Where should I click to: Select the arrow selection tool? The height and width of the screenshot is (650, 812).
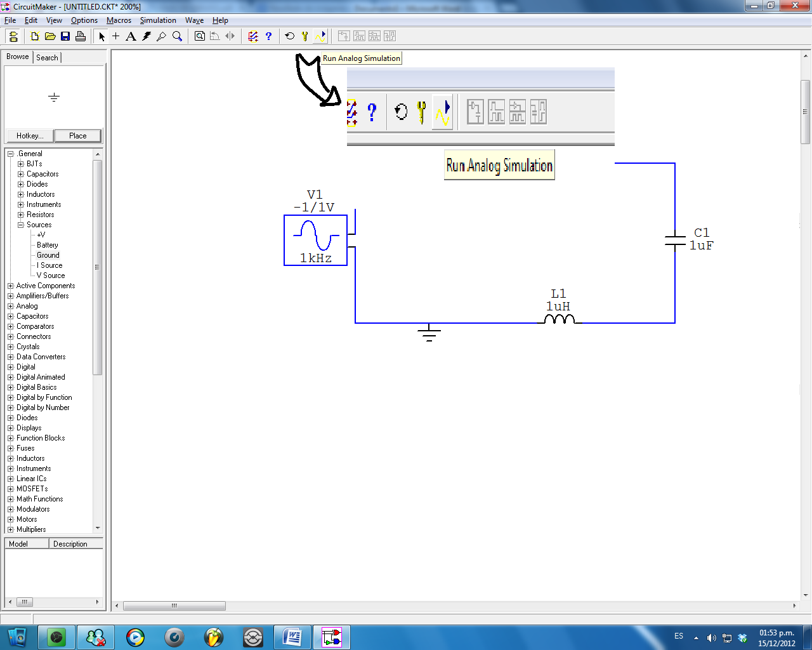click(x=101, y=36)
